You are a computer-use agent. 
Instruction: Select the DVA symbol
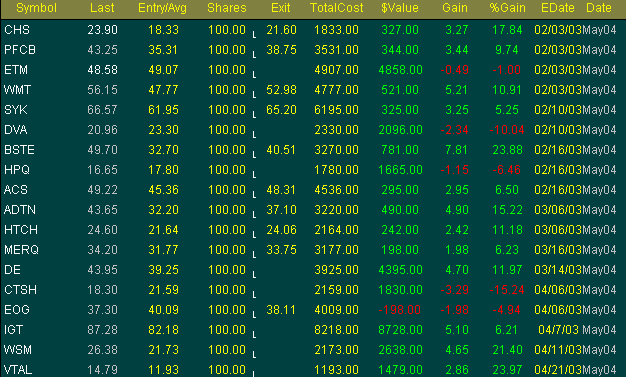(x=16, y=130)
